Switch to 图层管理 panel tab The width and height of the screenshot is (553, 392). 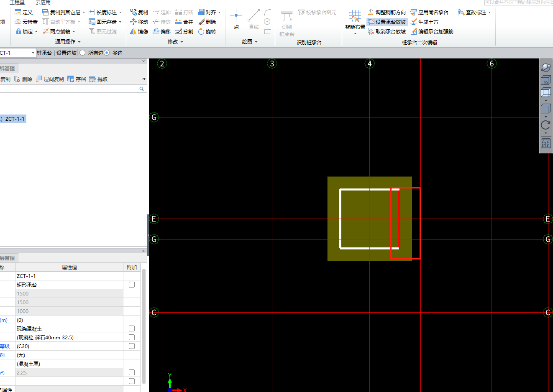tap(8, 258)
